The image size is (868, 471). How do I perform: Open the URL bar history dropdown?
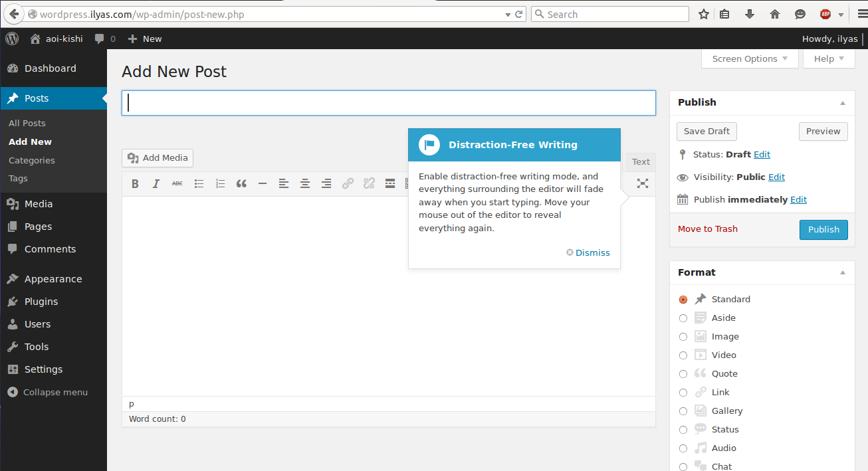tap(508, 14)
